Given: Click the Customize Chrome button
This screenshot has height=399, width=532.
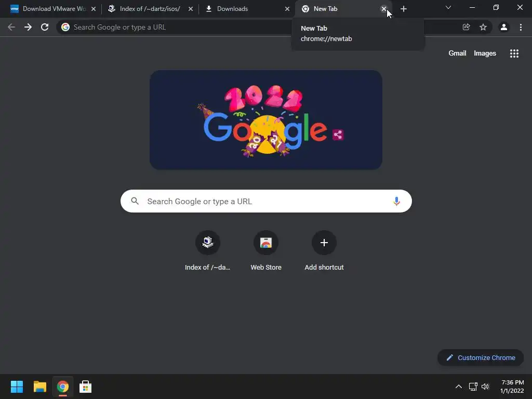Looking at the screenshot, I should [481, 357].
